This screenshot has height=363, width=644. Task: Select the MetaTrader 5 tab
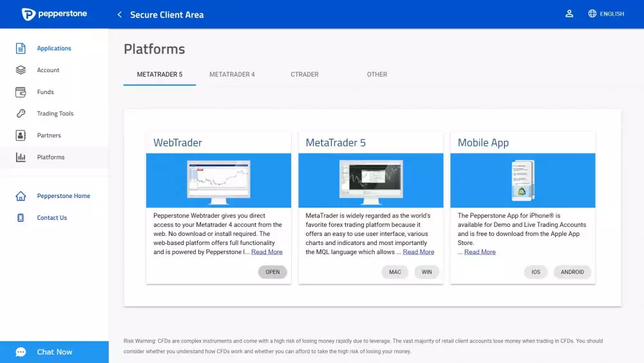[x=160, y=74]
